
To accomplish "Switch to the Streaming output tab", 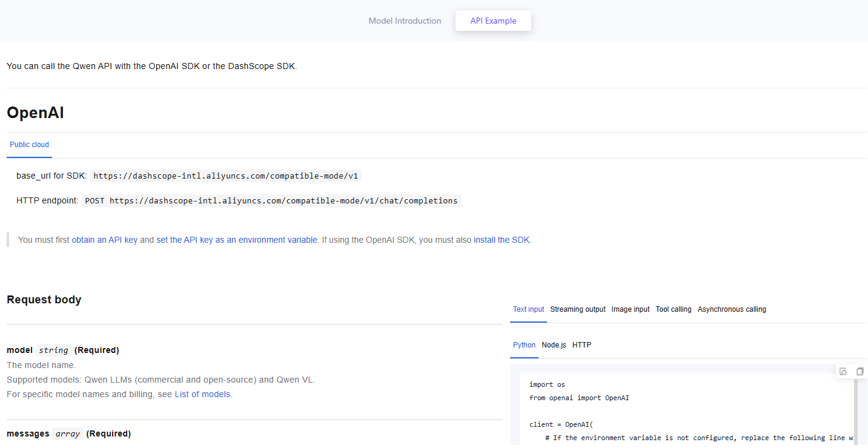I will [x=578, y=309].
